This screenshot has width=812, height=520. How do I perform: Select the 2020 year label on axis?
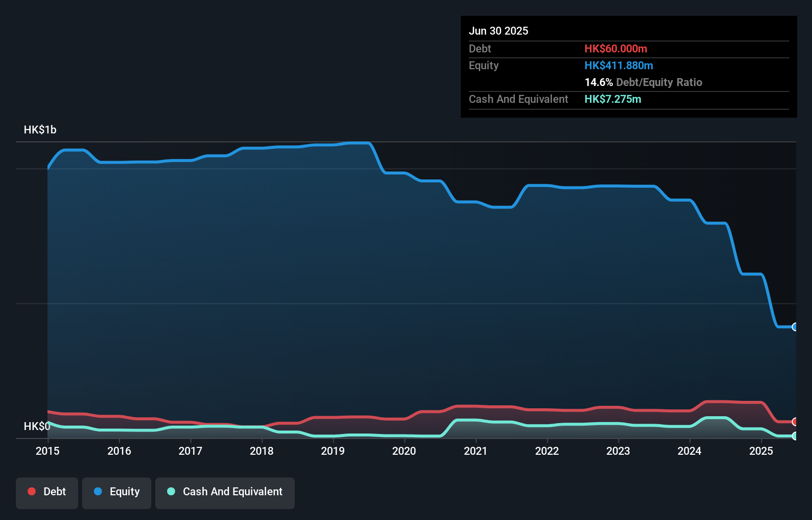(404, 451)
